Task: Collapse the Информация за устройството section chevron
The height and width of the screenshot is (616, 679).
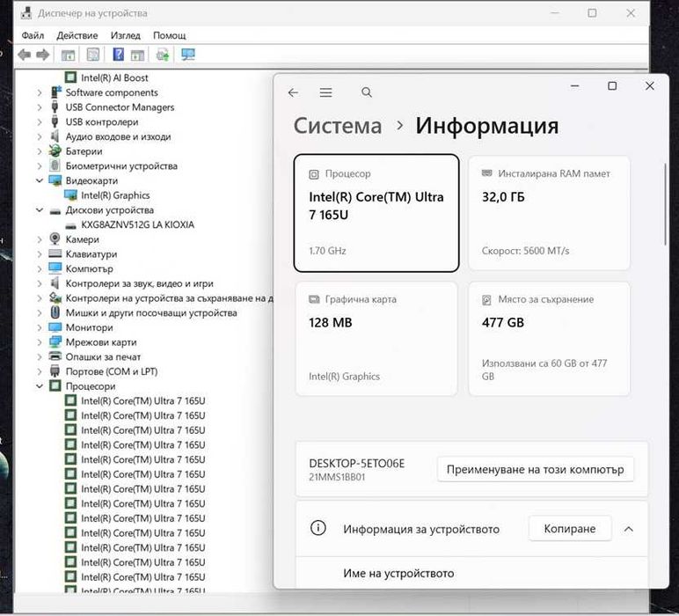Action: [x=628, y=529]
